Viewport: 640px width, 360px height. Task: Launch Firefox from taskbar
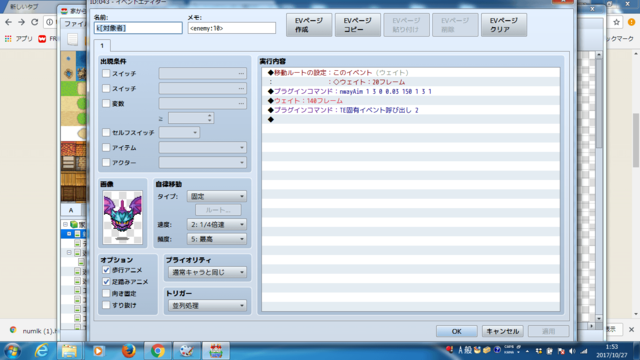tap(129, 351)
